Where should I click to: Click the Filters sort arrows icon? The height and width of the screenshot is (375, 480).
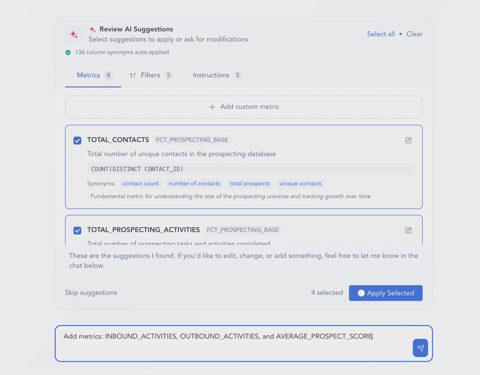(133, 75)
